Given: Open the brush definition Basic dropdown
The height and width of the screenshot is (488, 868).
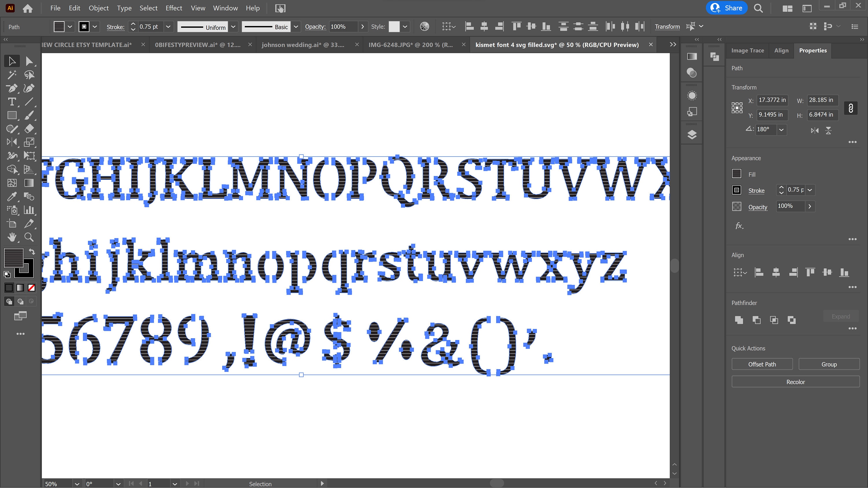Looking at the screenshot, I should 295,27.
